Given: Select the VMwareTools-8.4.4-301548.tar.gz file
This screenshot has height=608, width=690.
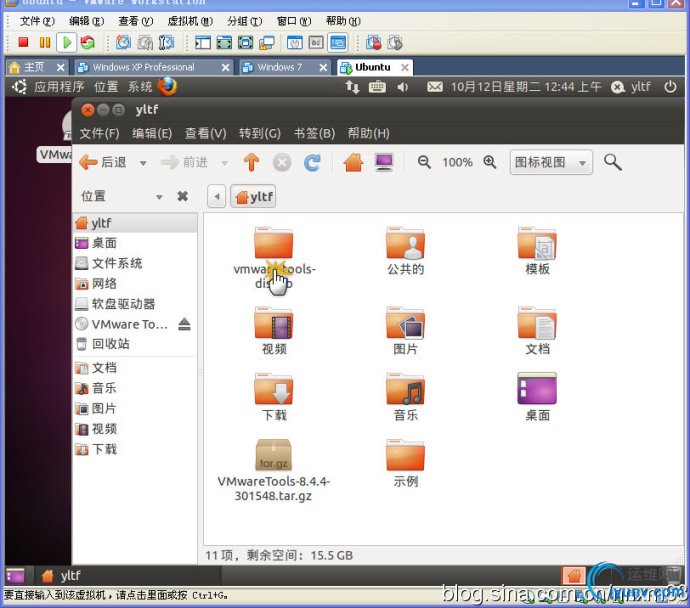Looking at the screenshot, I should tap(273, 471).
